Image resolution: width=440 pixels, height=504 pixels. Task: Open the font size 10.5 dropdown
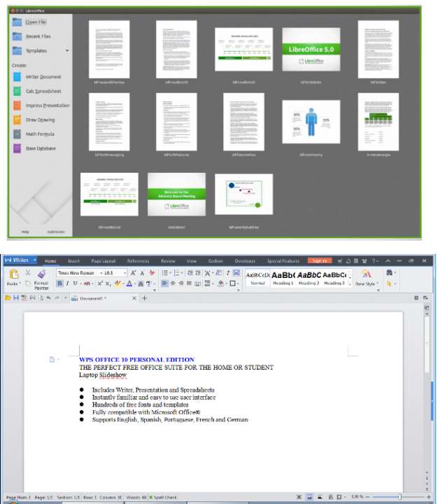pos(125,273)
